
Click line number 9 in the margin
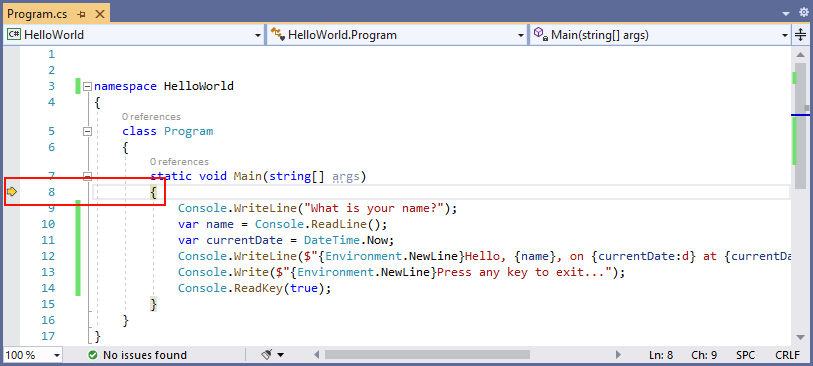51,208
